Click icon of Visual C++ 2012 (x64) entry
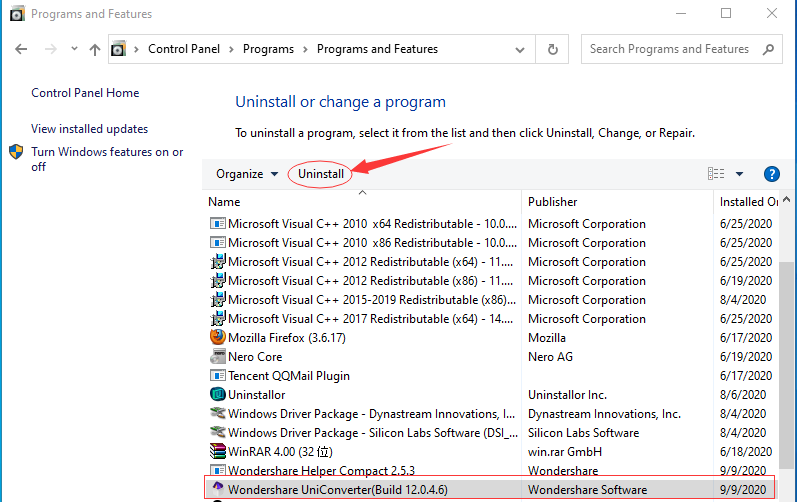The width and height of the screenshot is (797, 502). [218, 262]
